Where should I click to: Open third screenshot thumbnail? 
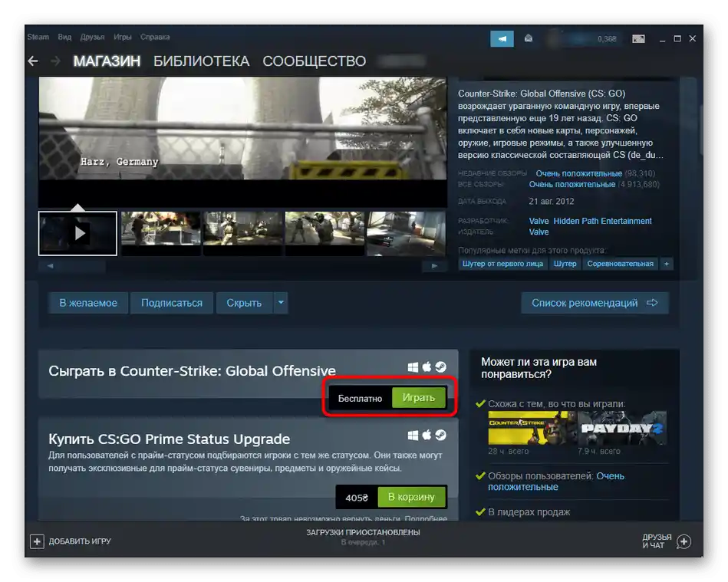[x=243, y=233]
